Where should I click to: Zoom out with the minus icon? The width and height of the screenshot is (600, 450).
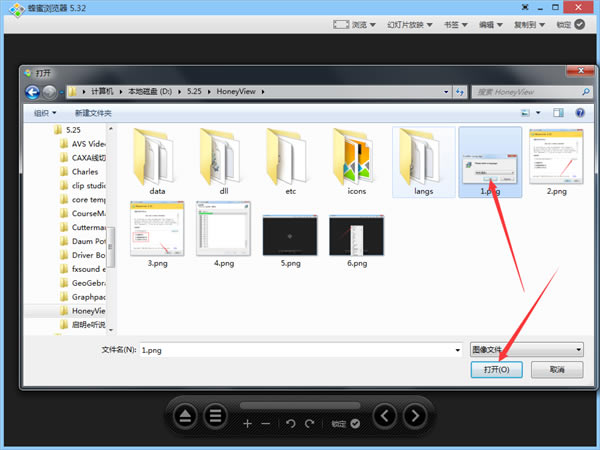coord(266,424)
